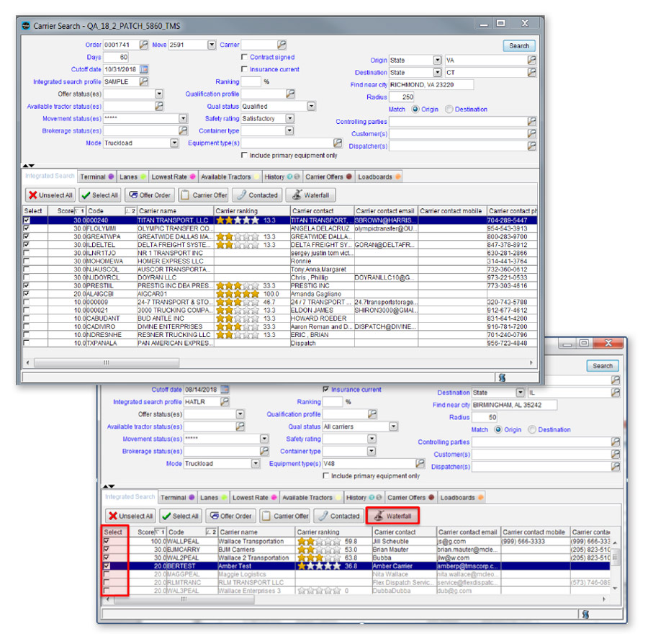The width and height of the screenshot is (648, 644).
Task: Click the Select All button
Action: [x=99, y=194]
